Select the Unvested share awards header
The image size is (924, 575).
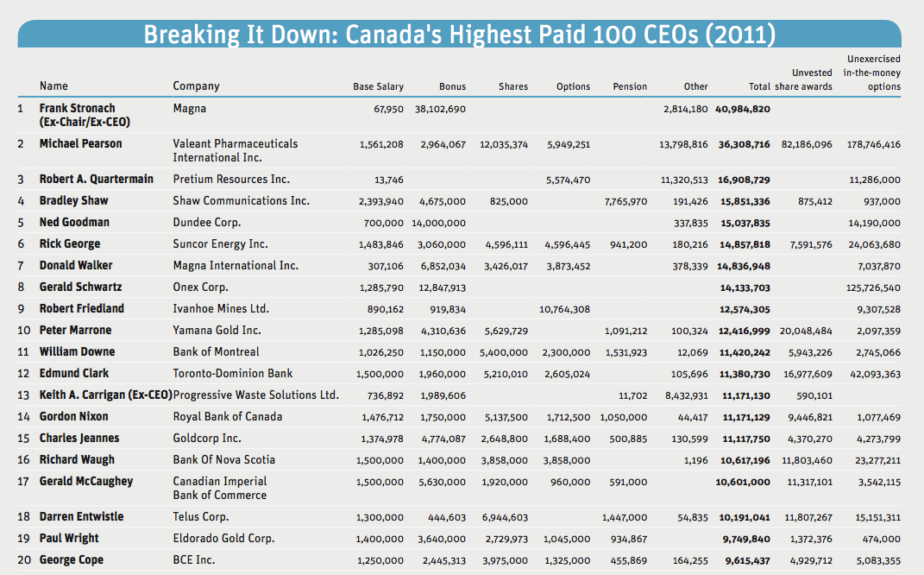pos(803,79)
